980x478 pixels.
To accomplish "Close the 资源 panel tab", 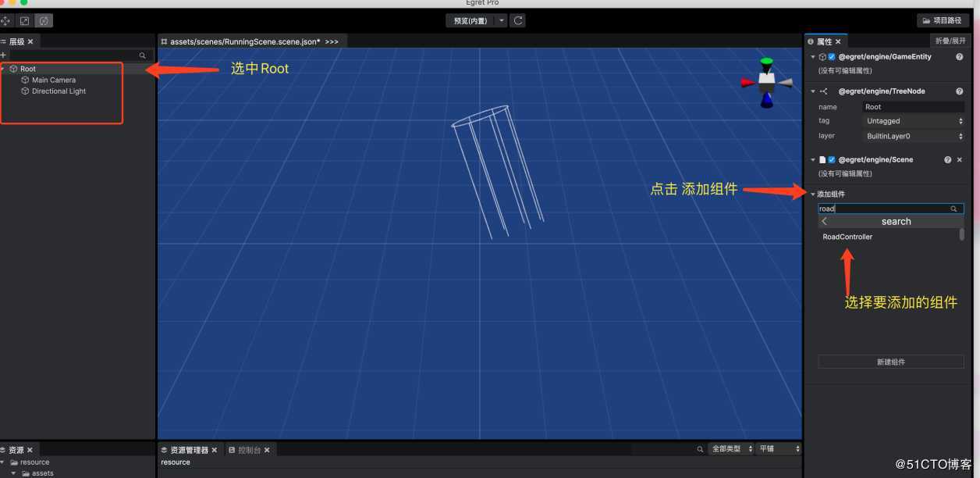I will coord(30,450).
